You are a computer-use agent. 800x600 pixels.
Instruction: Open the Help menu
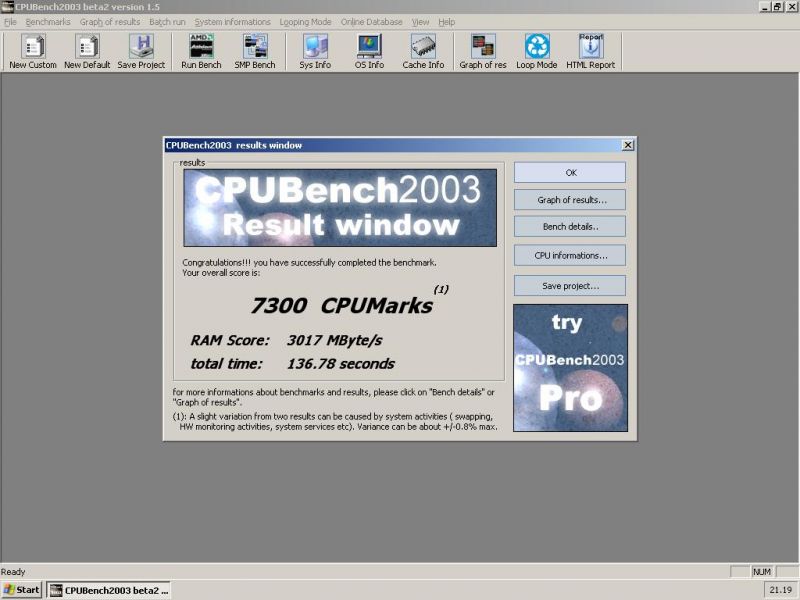tap(446, 22)
